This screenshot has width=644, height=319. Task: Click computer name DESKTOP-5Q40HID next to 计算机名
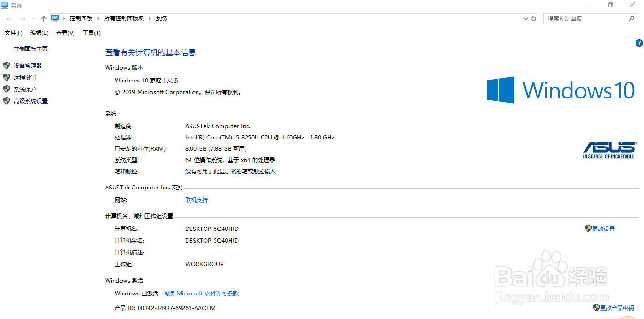[x=212, y=229]
